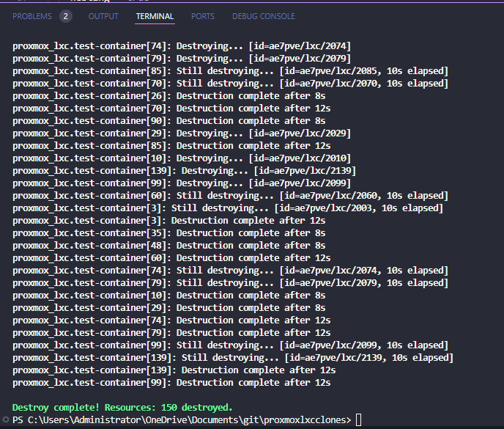Click 'test-container[85]: Still destroying...' line
The image size is (504, 429).
(230, 71)
